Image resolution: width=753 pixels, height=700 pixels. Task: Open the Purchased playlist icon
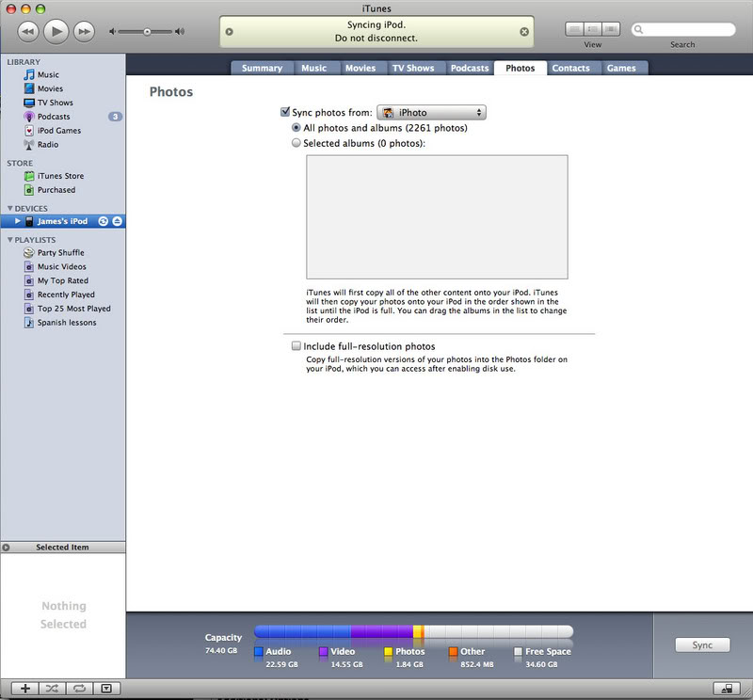point(29,190)
